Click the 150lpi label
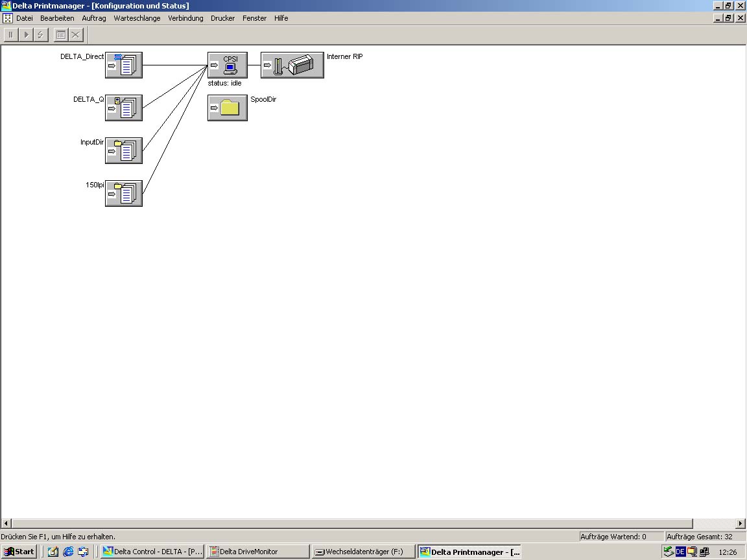 tap(95, 185)
